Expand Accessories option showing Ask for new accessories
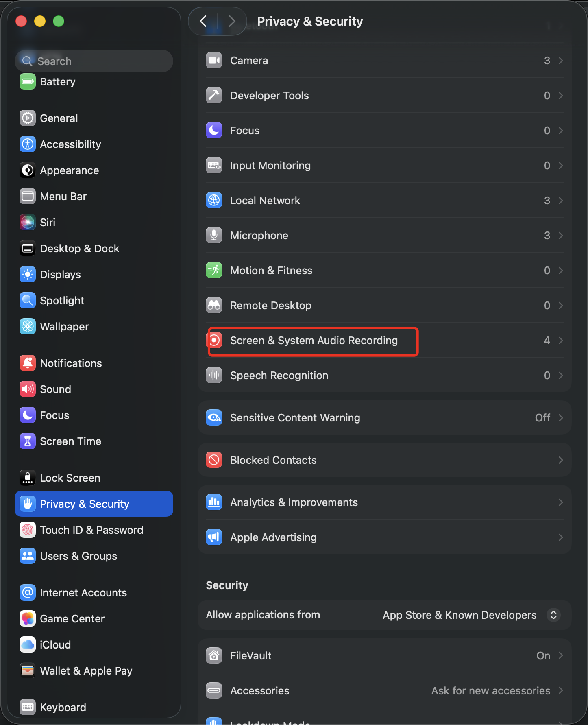Screen dimensions: 588x725 [561, 690]
